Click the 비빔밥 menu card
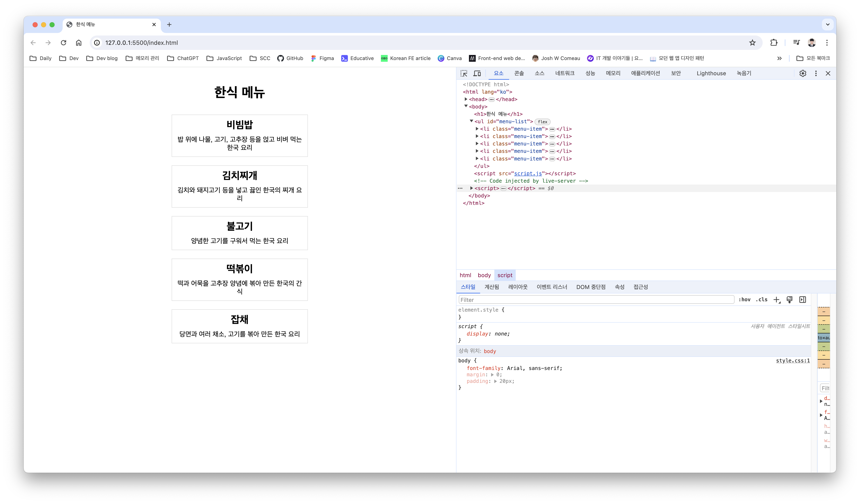The height and width of the screenshot is (504, 860). 240,136
